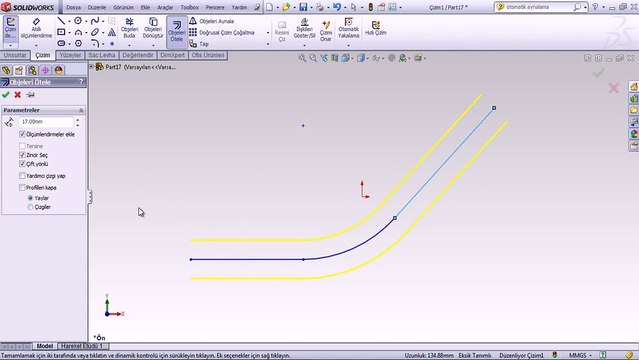Click the Objeleri Ötele offset tool

(176, 31)
